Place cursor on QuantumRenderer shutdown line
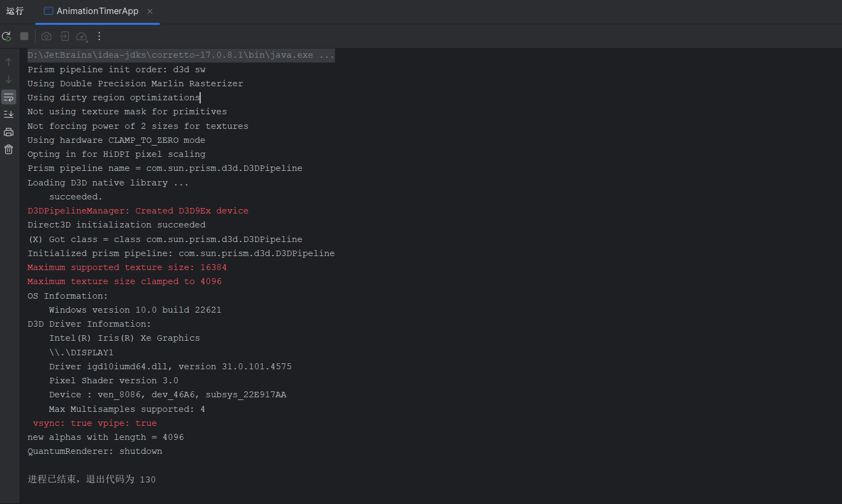This screenshot has width=842, height=504. pos(94,451)
